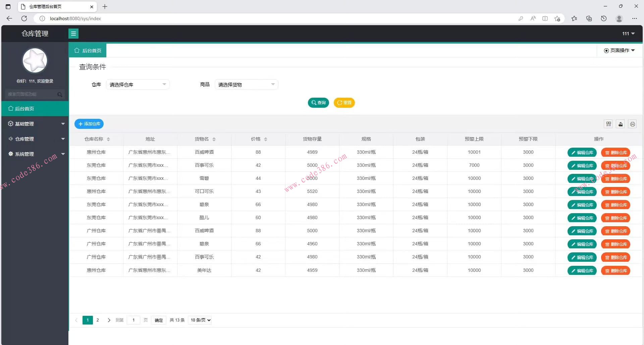
Task: Click the 添加仓库 button
Action: pos(89,124)
